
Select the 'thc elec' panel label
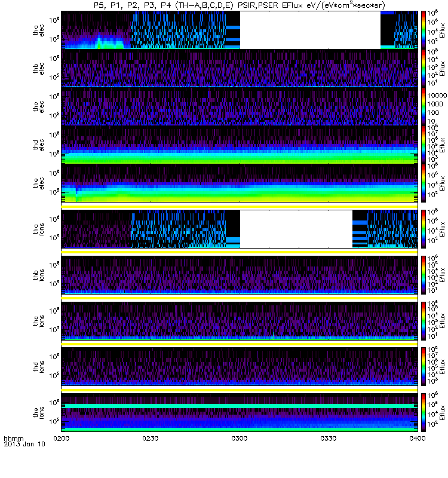[x=38, y=107]
